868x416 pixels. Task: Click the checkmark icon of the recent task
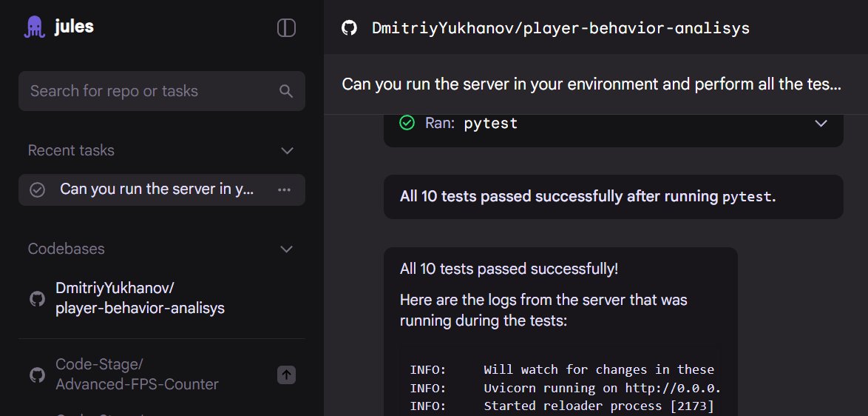pyautogui.click(x=37, y=190)
